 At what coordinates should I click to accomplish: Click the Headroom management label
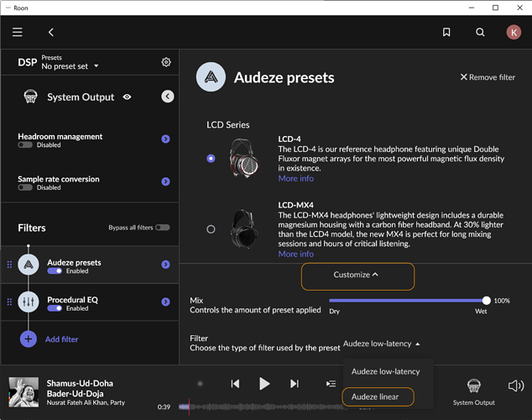tap(60, 136)
